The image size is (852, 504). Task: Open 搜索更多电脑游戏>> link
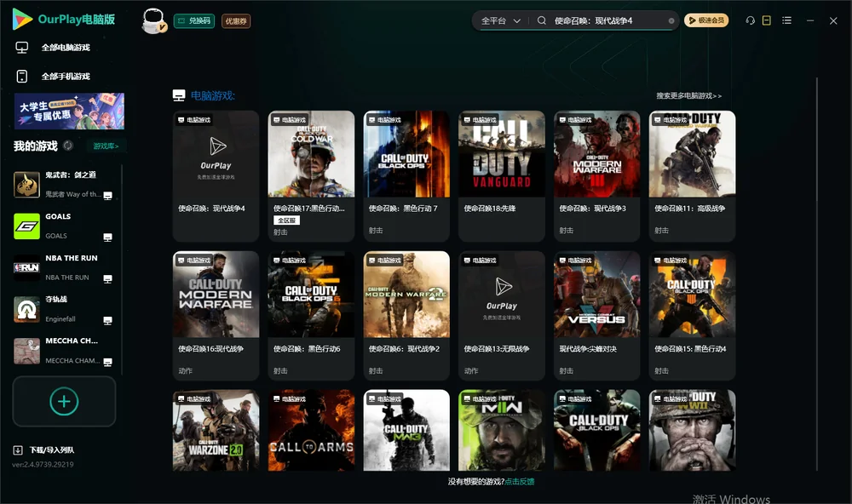click(x=689, y=96)
